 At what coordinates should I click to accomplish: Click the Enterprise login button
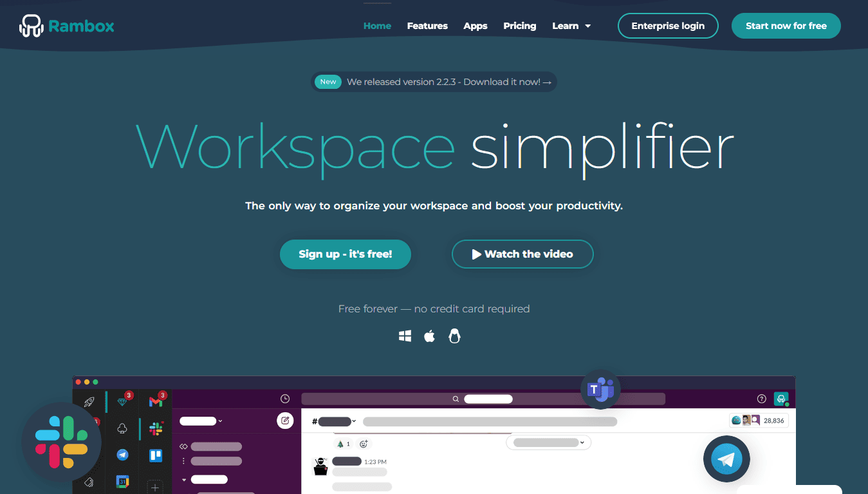[668, 26]
